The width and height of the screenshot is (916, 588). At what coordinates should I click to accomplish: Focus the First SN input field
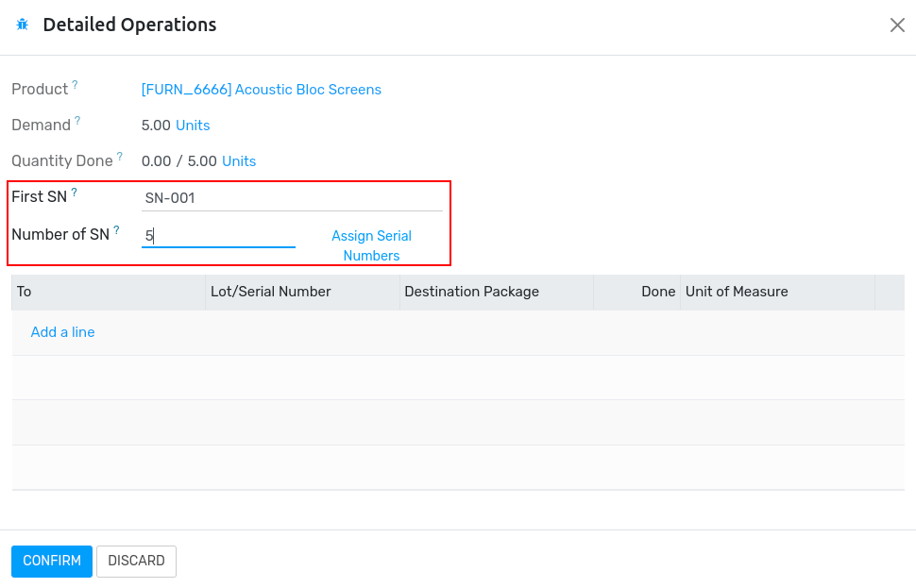tap(292, 198)
